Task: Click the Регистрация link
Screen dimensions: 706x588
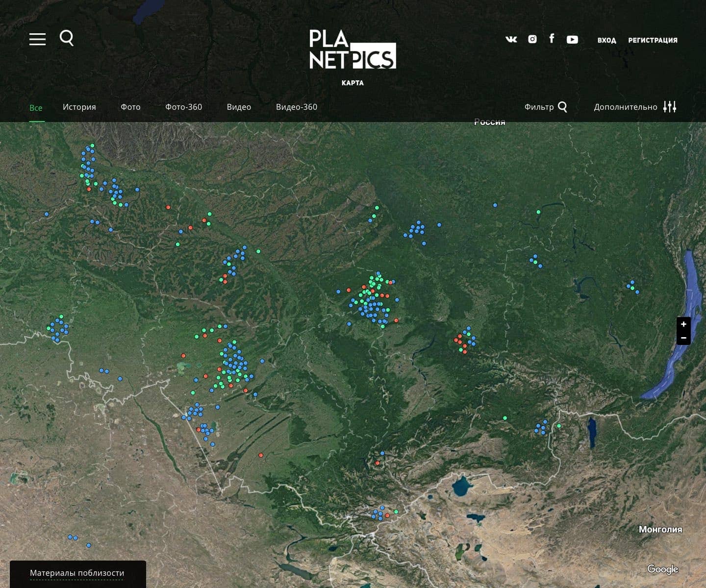Action: pos(653,40)
